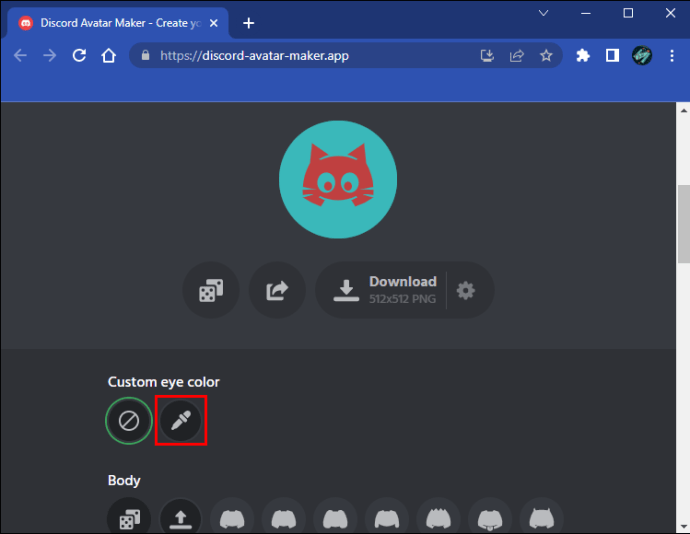Viewport: 690px width, 534px height.
Task: Go forward in browser history
Action: coord(50,55)
